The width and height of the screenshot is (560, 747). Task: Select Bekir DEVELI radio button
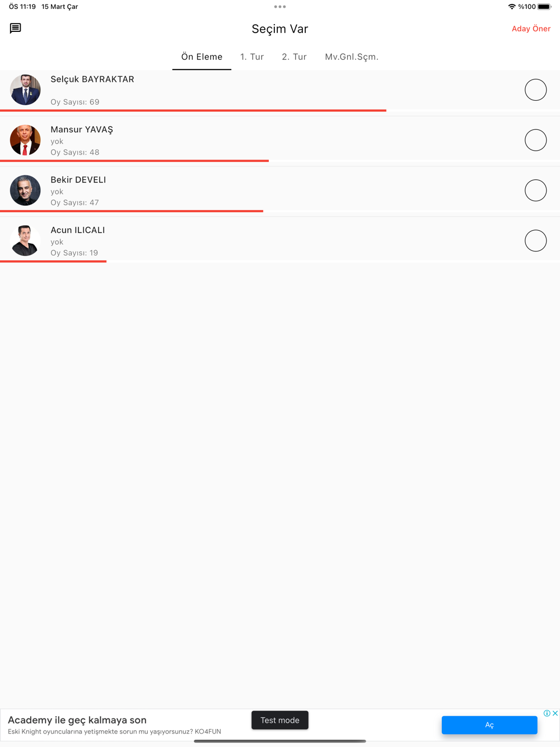click(535, 190)
